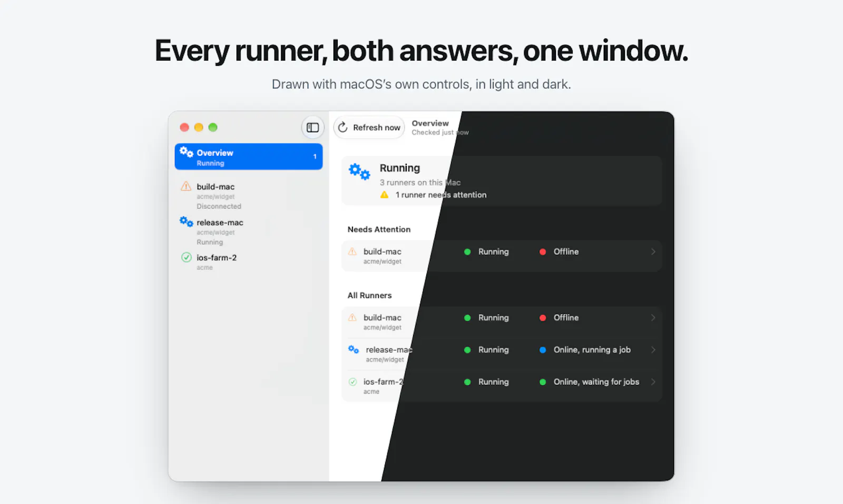Open build-mac in the sidebar

click(249, 196)
